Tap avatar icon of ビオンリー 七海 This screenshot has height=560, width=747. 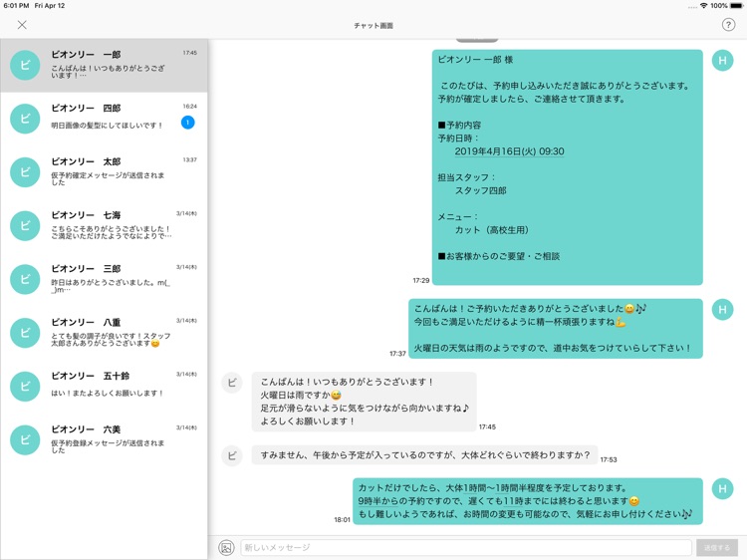click(x=25, y=225)
